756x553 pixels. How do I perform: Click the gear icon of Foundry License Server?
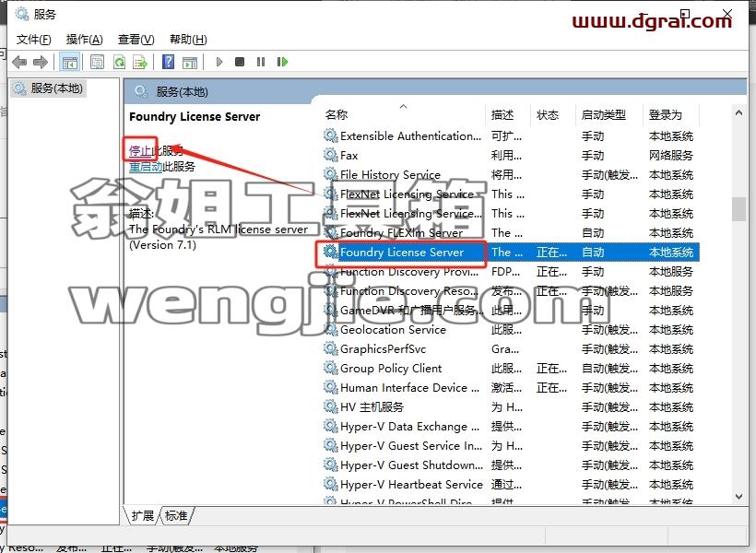[x=330, y=252]
